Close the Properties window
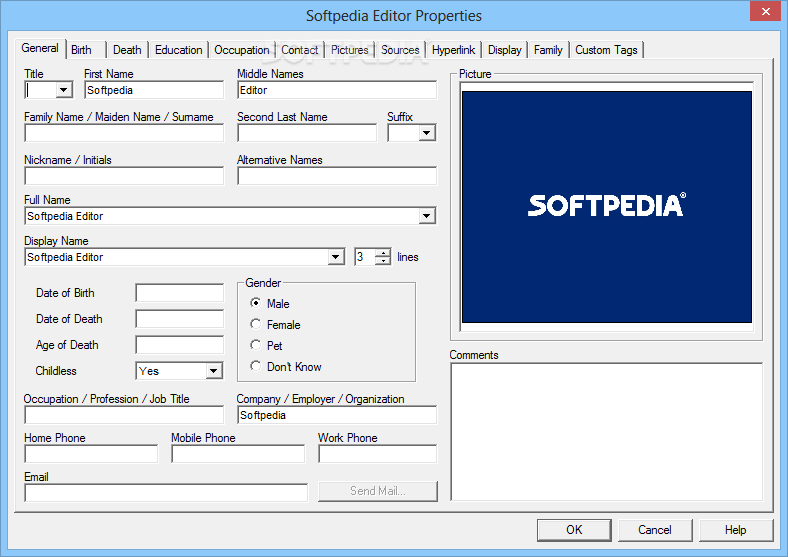The height and width of the screenshot is (557, 788). tap(765, 11)
